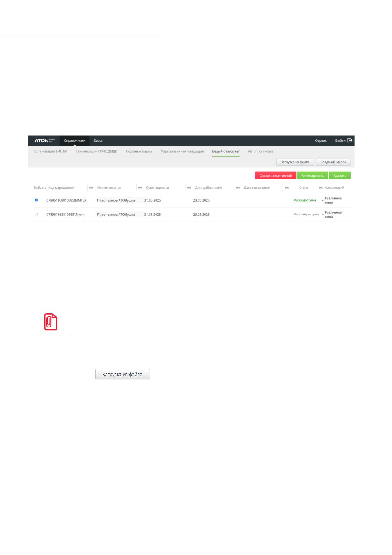This screenshot has width=392, height=555.
Task: Click Пиво темное АТОЛушка in IMMTpX row
Action: [x=116, y=200]
